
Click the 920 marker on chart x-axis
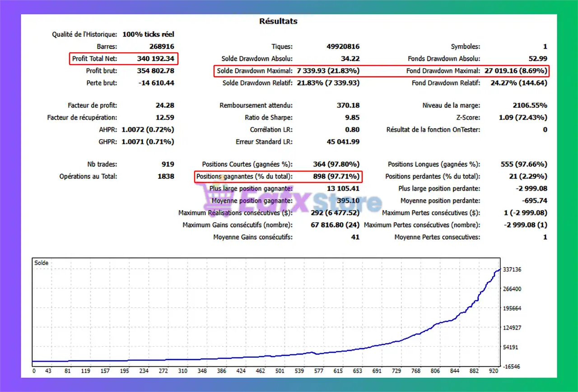coord(493,371)
